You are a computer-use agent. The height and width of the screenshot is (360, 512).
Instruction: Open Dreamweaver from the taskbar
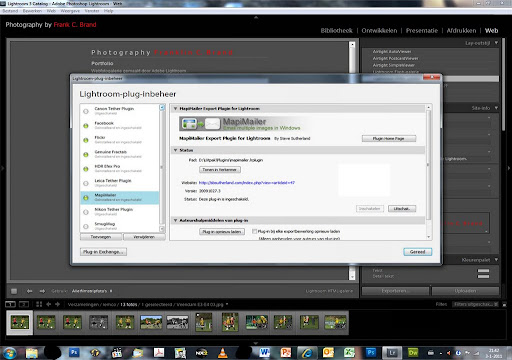(x=413, y=353)
